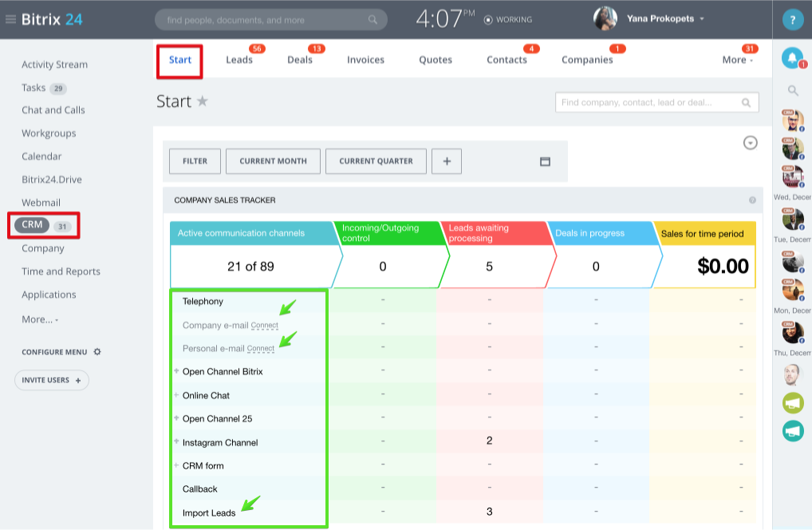Click the $0.00 sales total
The height and width of the screenshot is (530, 812).
[x=723, y=267]
